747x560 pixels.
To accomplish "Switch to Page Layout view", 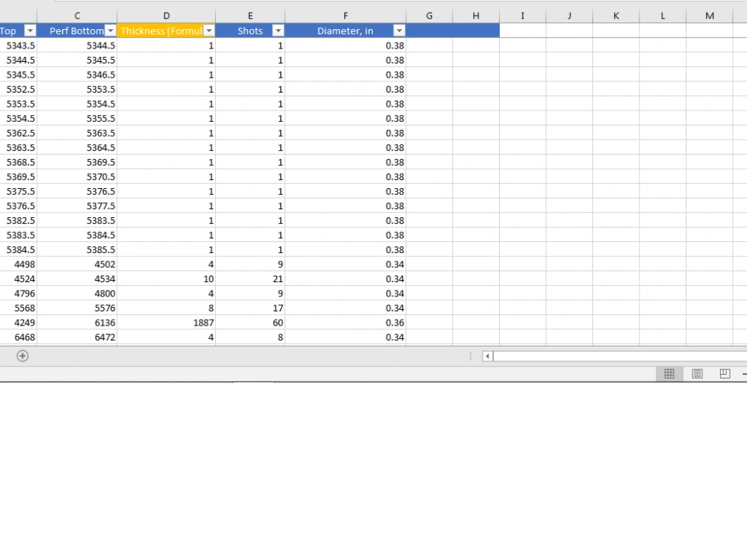I will pyautogui.click(x=697, y=374).
